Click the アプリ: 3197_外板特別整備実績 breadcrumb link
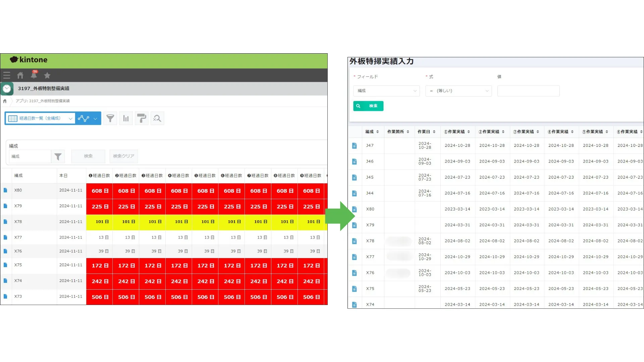This screenshot has width=644, height=362. (43, 101)
